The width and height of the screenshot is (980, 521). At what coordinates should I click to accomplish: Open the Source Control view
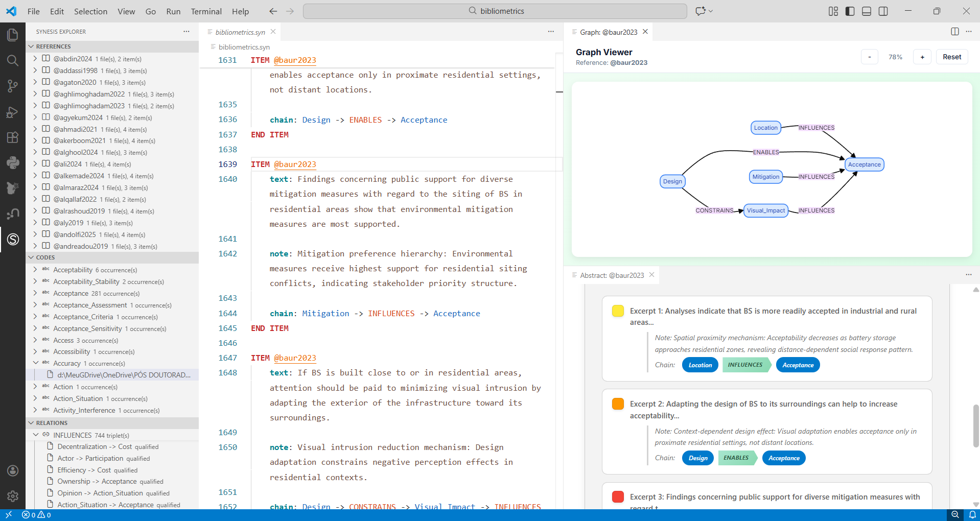pyautogui.click(x=13, y=86)
